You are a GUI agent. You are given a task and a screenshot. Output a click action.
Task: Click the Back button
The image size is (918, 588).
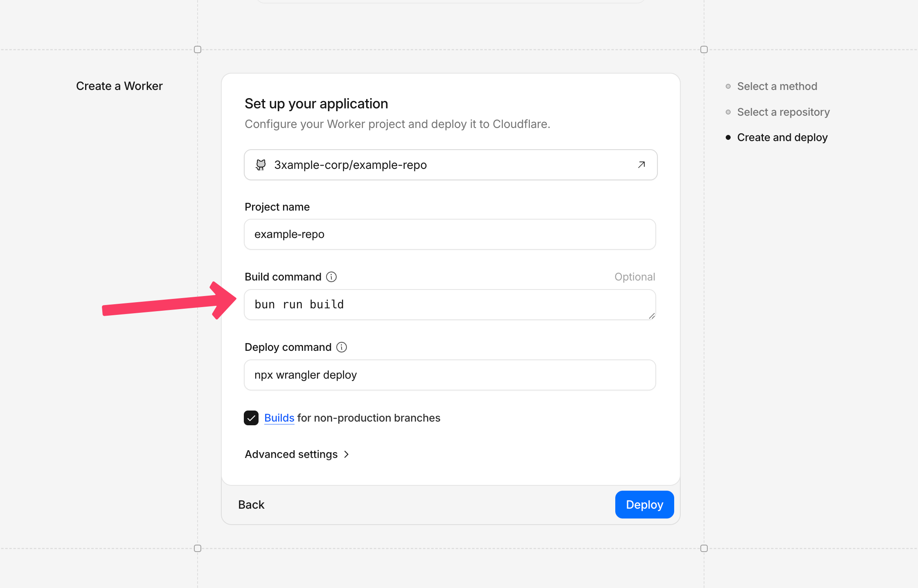pyautogui.click(x=251, y=505)
